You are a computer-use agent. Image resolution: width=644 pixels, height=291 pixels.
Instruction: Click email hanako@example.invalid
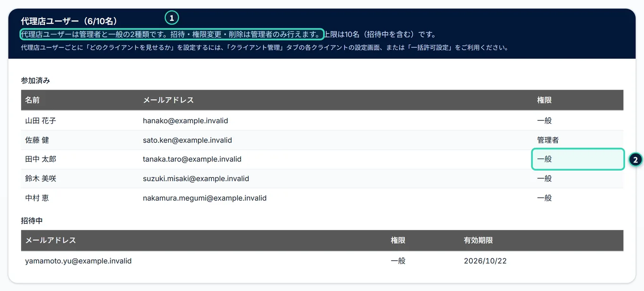pyautogui.click(x=186, y=120)
